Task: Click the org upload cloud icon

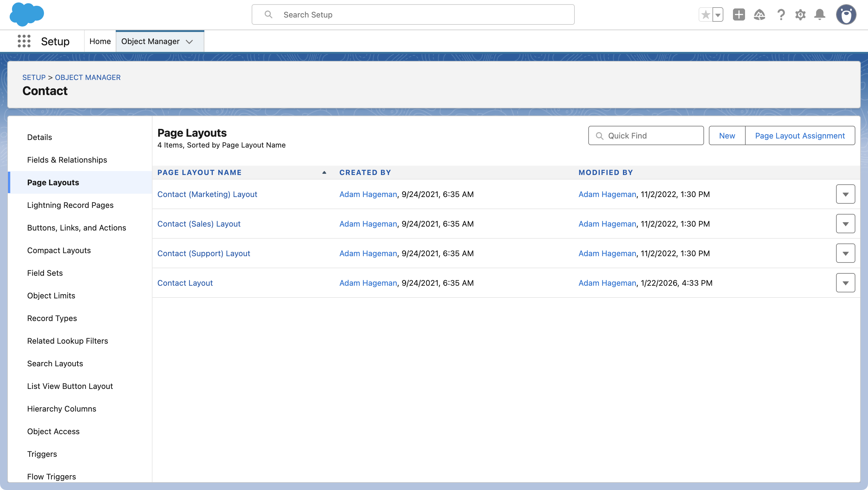Action: (x=760, y=14)
